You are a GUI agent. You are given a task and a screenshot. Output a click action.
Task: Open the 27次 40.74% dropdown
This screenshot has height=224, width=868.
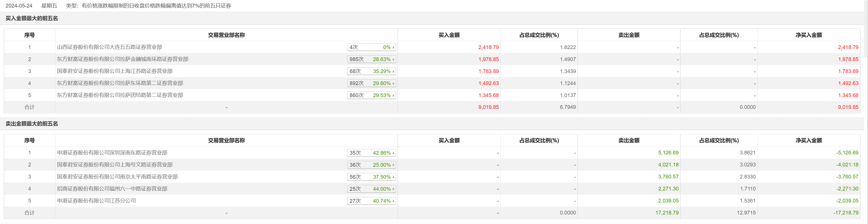click(x=371, y=201)
